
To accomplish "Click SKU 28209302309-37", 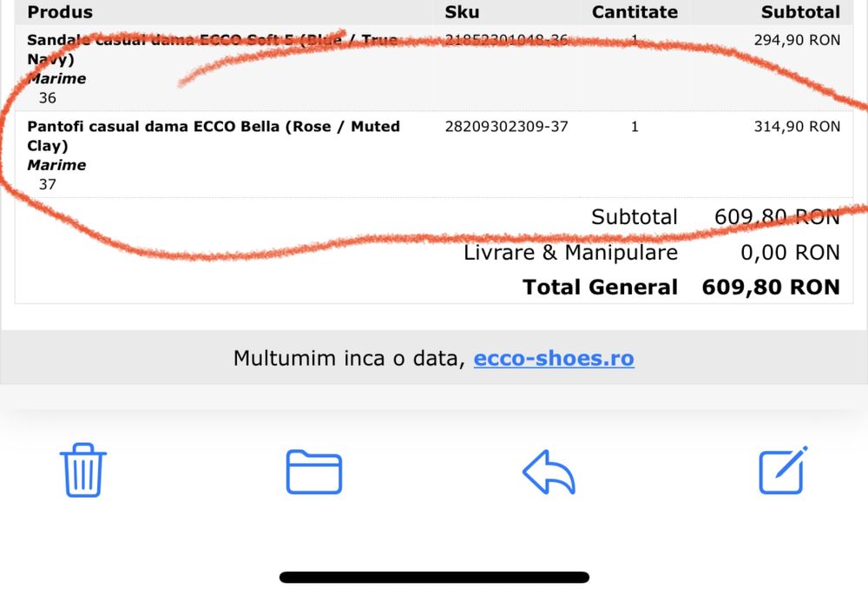I will [506, 127].
